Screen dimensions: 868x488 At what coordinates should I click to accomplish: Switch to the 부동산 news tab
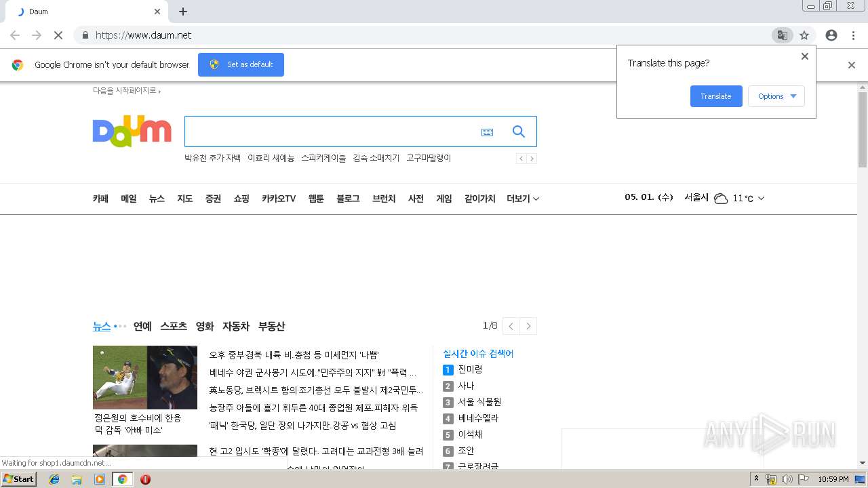[x=271, y=326]
